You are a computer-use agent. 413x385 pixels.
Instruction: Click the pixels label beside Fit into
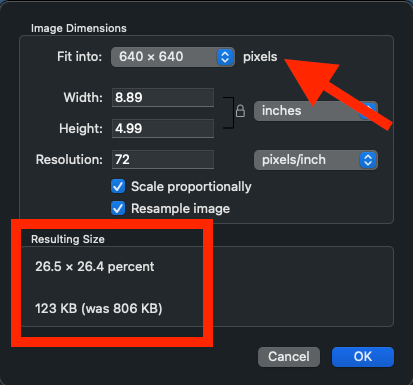[260, 57]
